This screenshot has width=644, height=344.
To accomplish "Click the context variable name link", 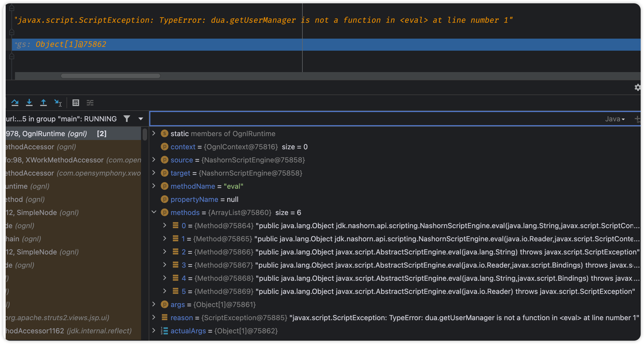I will (183, 147).
